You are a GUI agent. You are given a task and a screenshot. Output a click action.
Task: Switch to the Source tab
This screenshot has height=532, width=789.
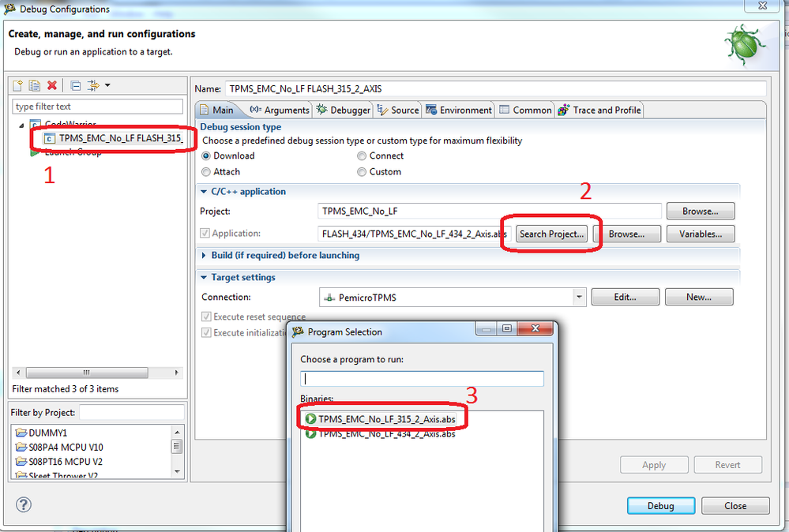point(399,111)
